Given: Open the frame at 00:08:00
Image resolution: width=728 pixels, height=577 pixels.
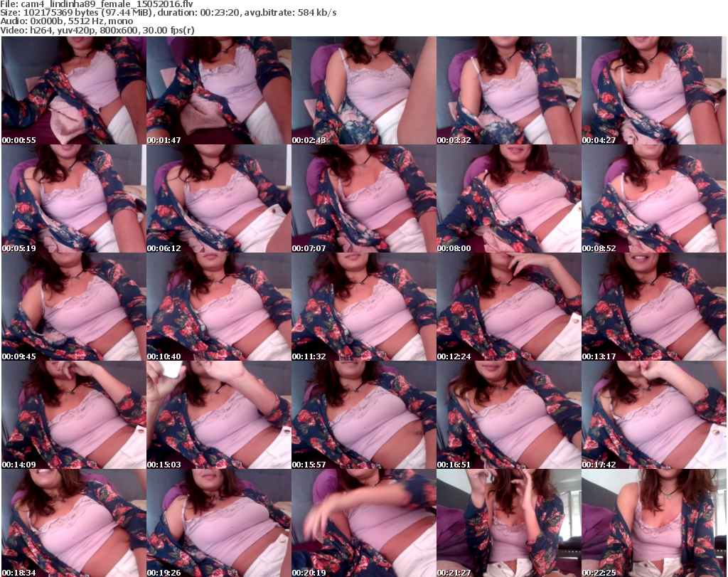Looking at the screenshot, I should point(509,198).
